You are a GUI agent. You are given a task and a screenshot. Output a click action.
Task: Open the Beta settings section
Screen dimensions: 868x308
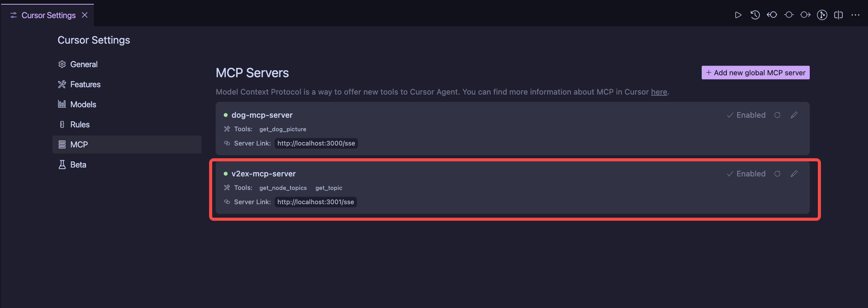[x=127, y=165]
